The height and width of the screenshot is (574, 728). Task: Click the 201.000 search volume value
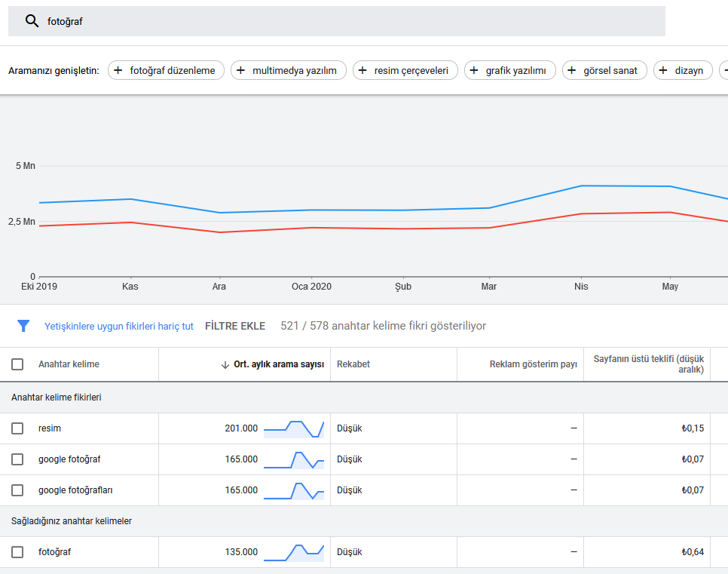click(241, 428)
